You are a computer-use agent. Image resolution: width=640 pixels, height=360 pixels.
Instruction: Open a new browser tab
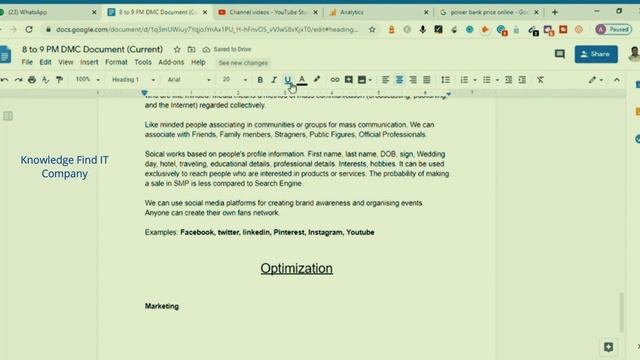pos(554,12)
